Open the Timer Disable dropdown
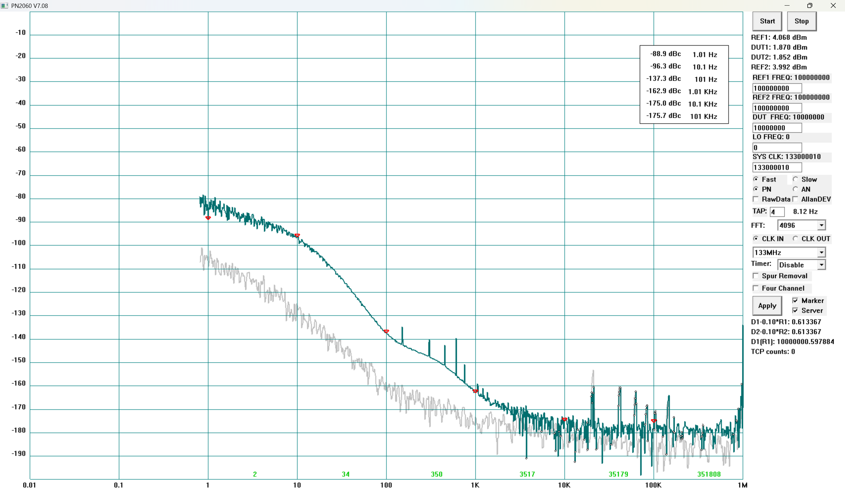Viewport: 845px width, 504px height. click(x=821, y=265)
